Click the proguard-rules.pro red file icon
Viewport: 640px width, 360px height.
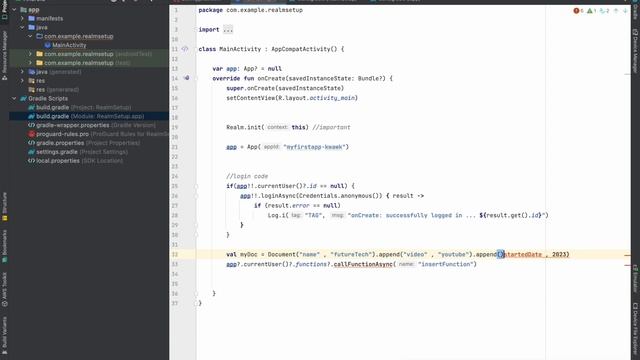coord(31,134)
